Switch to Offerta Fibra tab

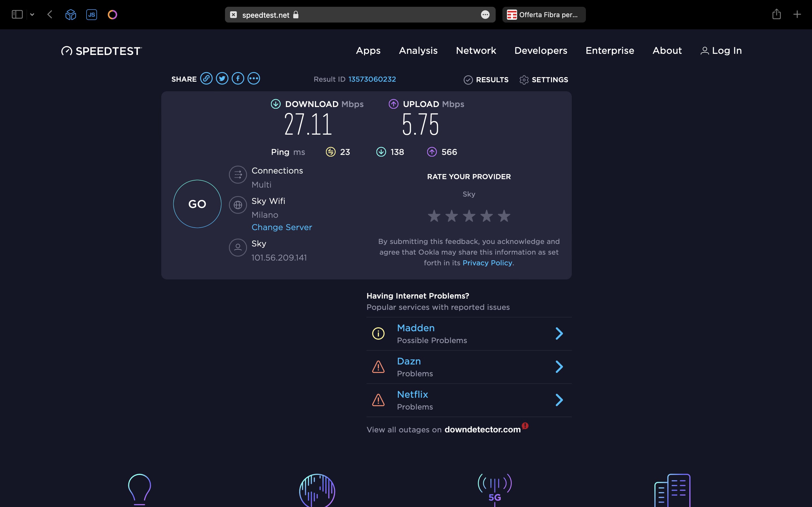pyautogui.click(x=544, y=15)
